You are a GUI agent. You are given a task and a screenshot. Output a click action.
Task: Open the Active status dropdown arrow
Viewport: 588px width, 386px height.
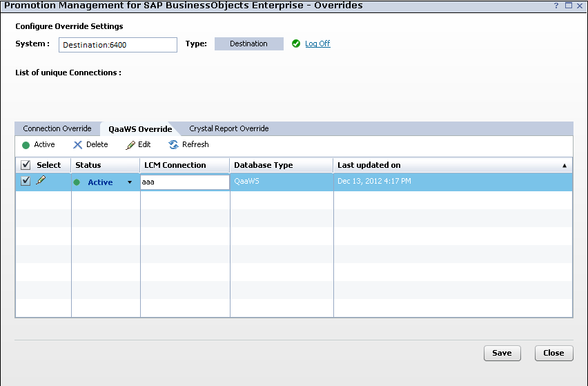pos(129,182)
